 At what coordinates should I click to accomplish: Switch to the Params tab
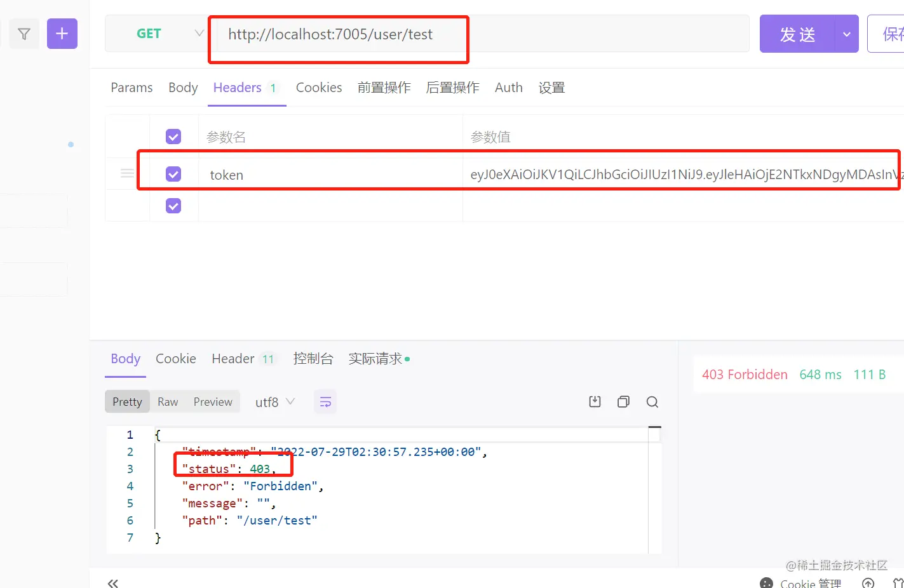[x=132, y=88]
